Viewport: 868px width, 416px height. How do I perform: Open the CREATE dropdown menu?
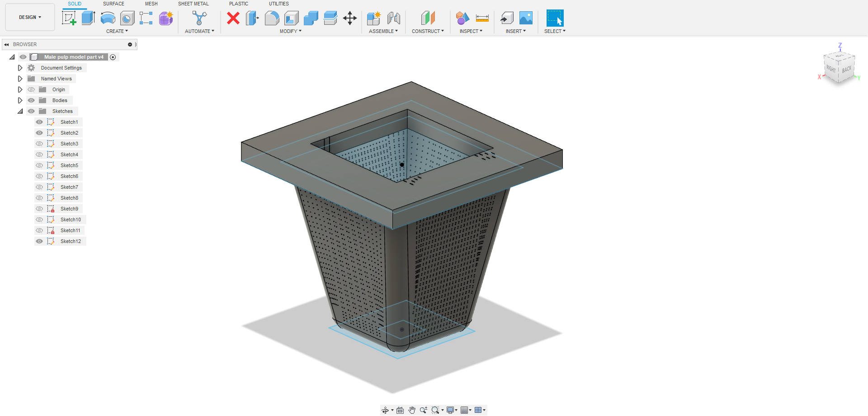click(x=117, y=31)
